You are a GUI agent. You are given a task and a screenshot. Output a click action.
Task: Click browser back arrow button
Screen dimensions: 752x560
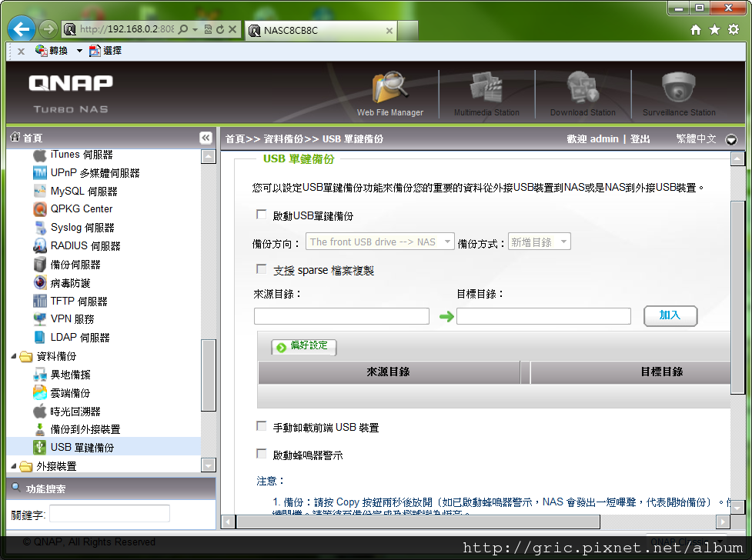[x=22, y=29]
